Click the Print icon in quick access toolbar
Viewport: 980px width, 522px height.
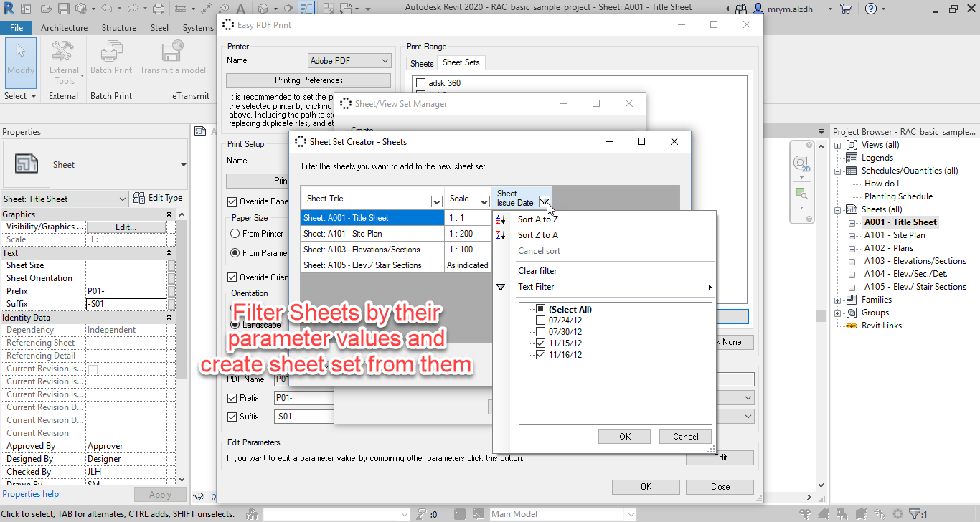pyautogui.click(x=159, y=9)
